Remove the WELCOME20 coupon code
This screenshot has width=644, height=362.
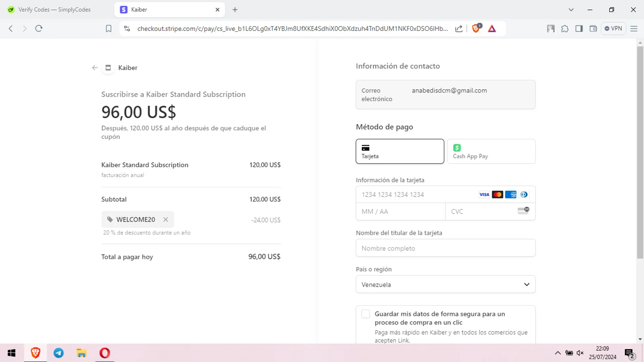point(166,219)
